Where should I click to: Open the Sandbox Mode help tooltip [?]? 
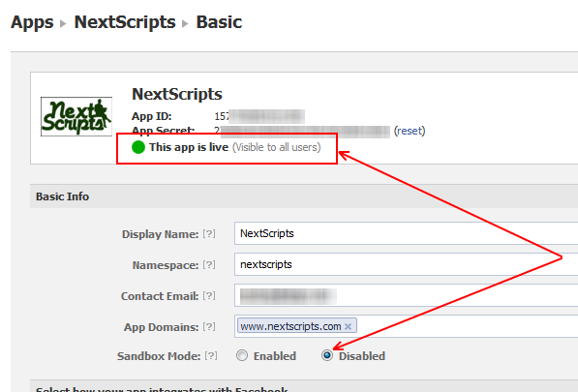211,356
